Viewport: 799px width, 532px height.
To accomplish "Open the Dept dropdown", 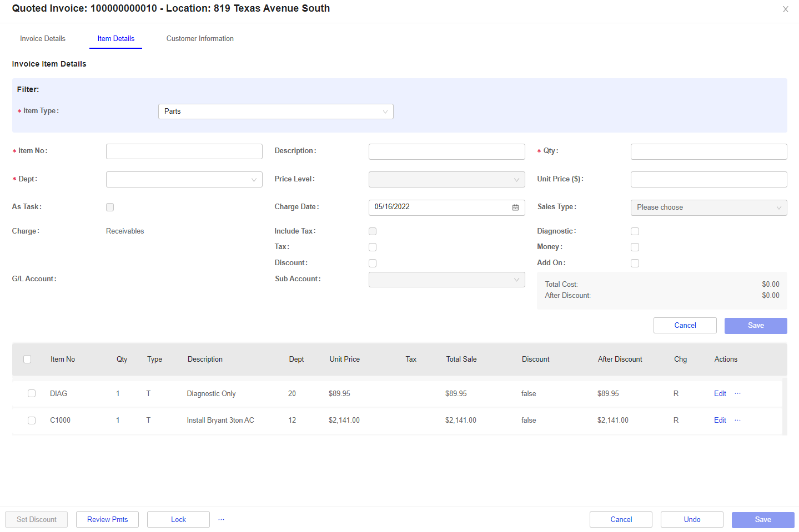I will tap(184, 179).
